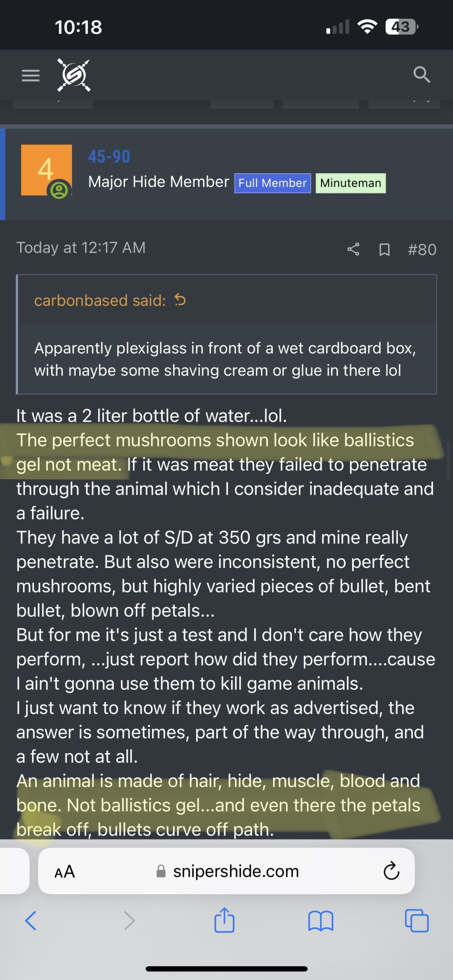Tap the 45-90 avatar thumbnail
Screen dimensions: 453x980
[x=46, y=170]
